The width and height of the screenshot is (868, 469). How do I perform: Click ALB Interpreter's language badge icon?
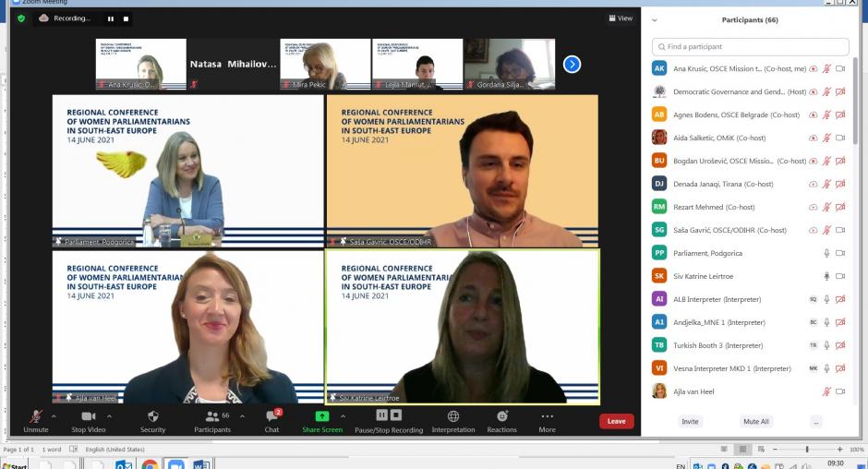click(x=814, y=299)
